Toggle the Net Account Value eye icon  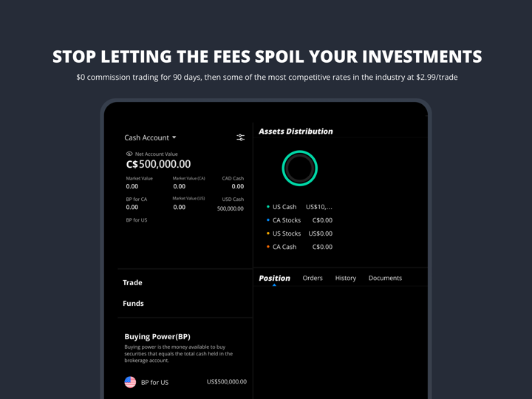[129, 154]
